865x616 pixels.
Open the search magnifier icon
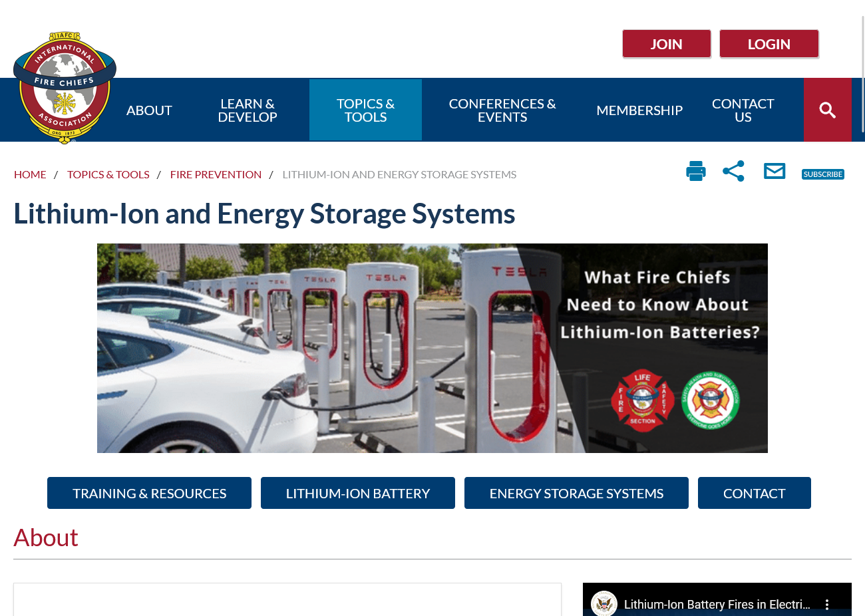click(x=827, y=110)
